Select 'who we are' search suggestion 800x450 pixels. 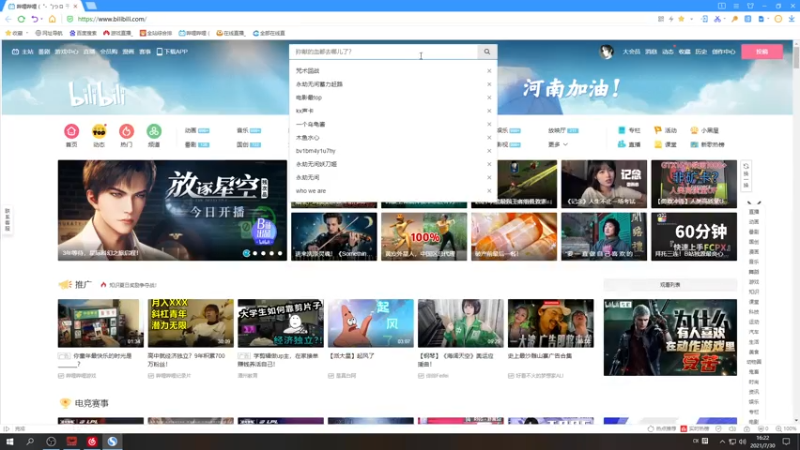311,191
